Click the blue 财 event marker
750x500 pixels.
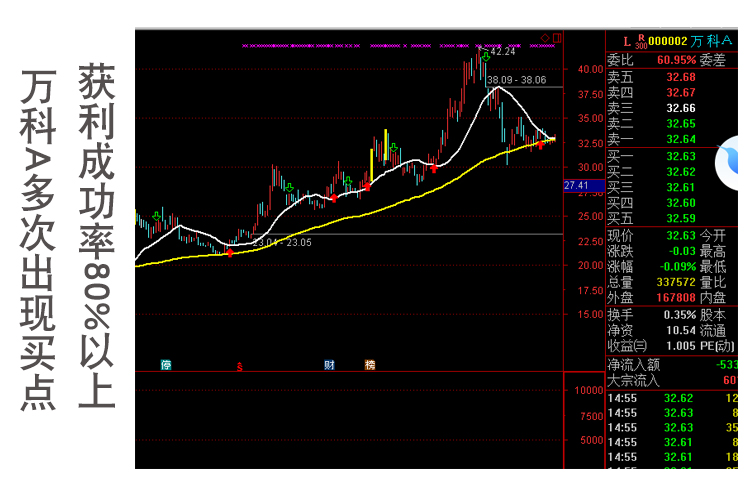coord(329,365)
